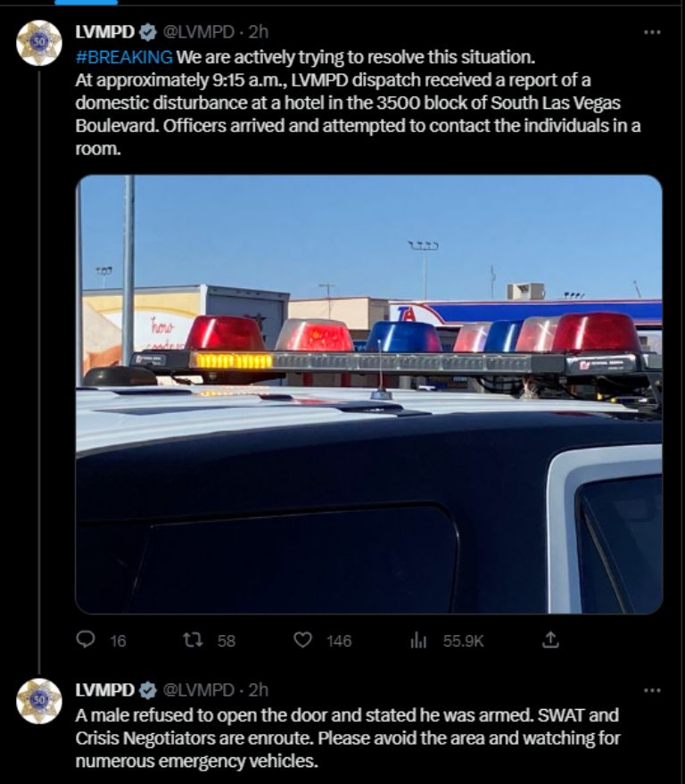Click the @LVMPD handle on second tweet
Screen dimensions: 685x784
(199, 690)
